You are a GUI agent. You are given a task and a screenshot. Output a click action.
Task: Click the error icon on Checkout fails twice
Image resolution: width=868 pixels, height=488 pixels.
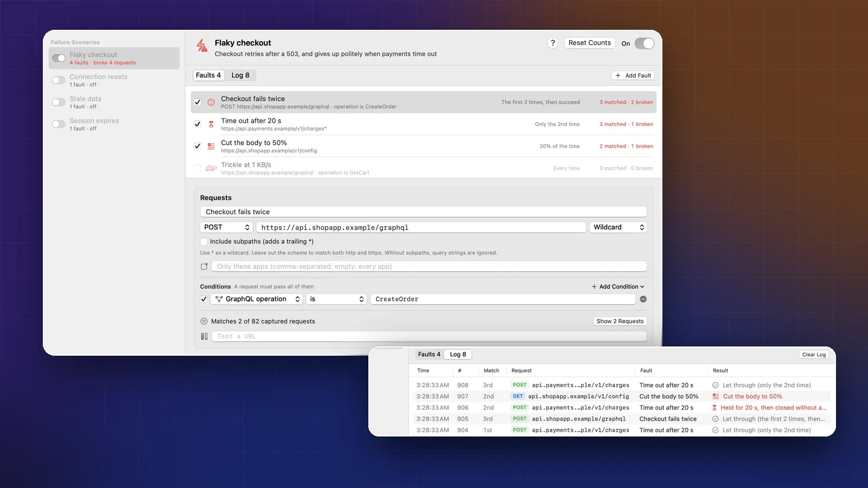point(211,102)
